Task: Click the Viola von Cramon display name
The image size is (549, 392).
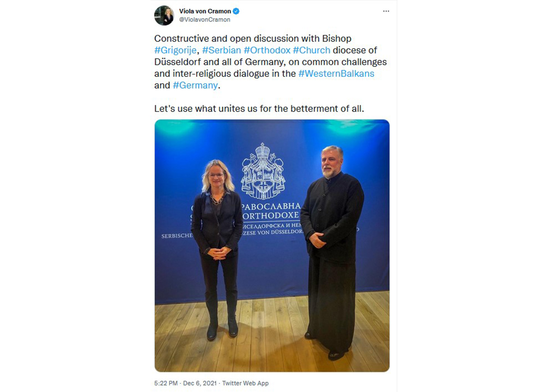Action: pos(205,11)
